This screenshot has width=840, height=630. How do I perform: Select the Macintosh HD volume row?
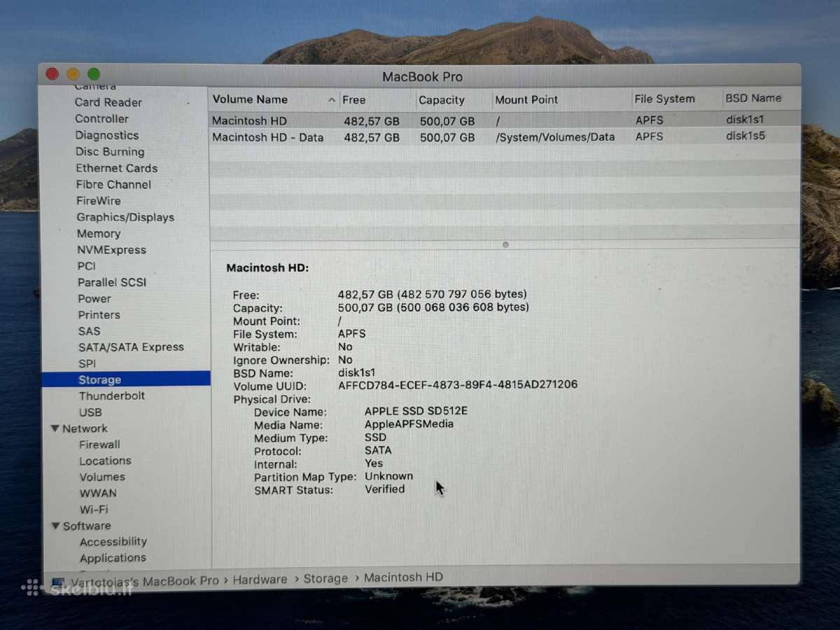[x=504, y=120]
